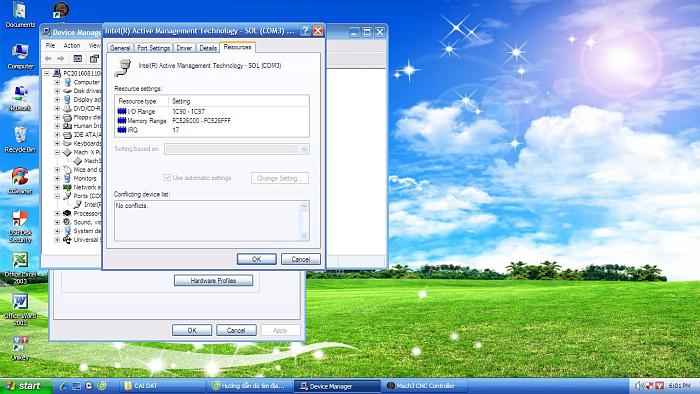Open the Recycle Bin icon
Viewport: 700px width, 394px height.
tap(20, 140)
